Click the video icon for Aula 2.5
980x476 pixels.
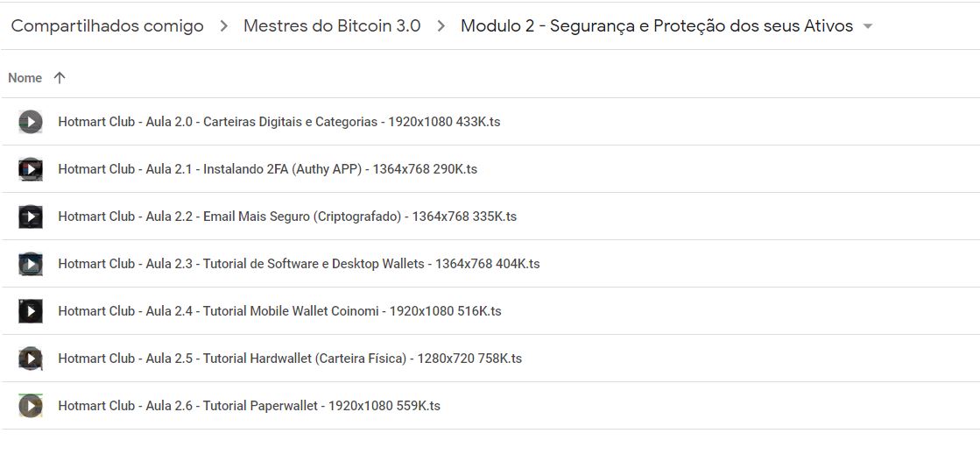[31, 359]
